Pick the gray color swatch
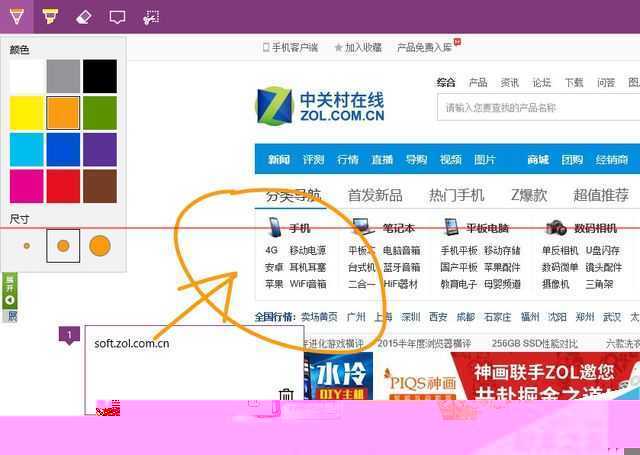 [x=63, y=76]
